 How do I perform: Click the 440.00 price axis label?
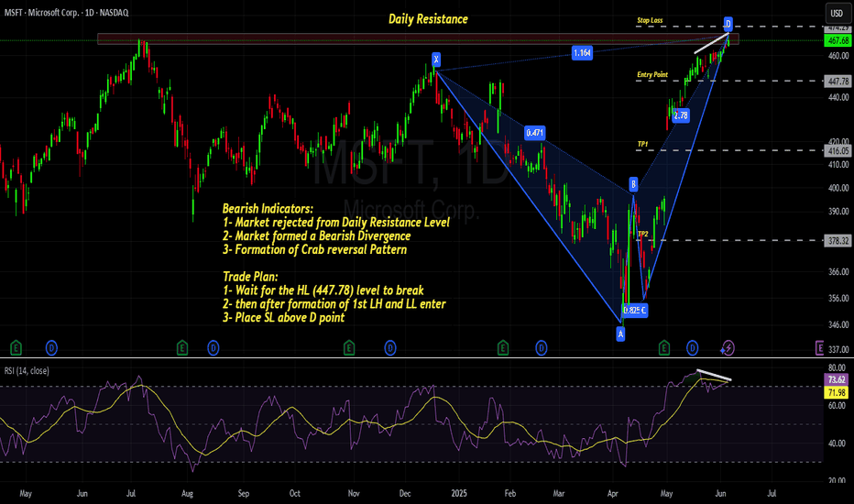(x=838, y=97)
